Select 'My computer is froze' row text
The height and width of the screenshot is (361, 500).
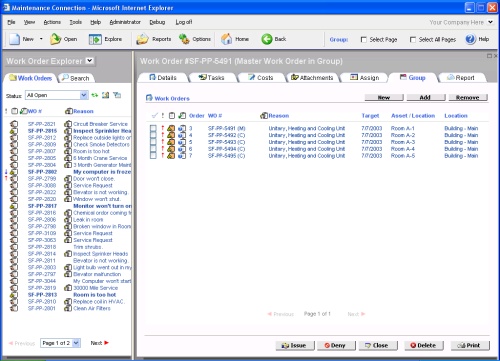(102, 172)
